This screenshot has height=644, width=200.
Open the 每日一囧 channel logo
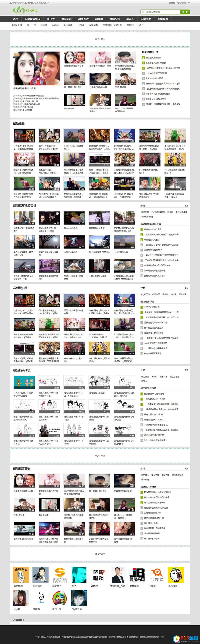point(60,598)
